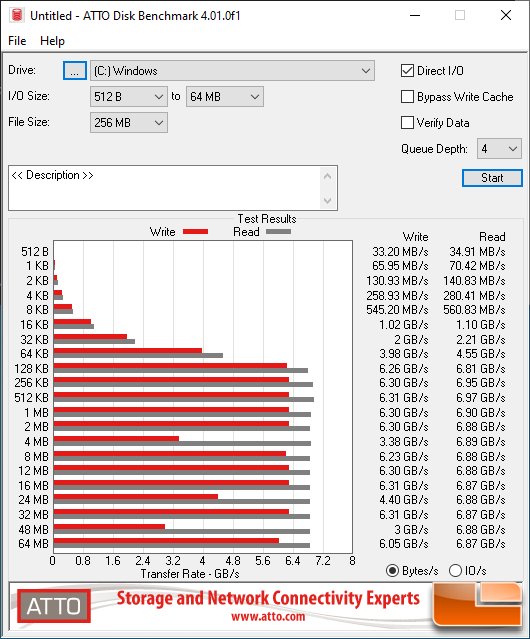Screen dimensions: 530x639
Task: Click the gray Read legend swatch
Action: (278, 231)
